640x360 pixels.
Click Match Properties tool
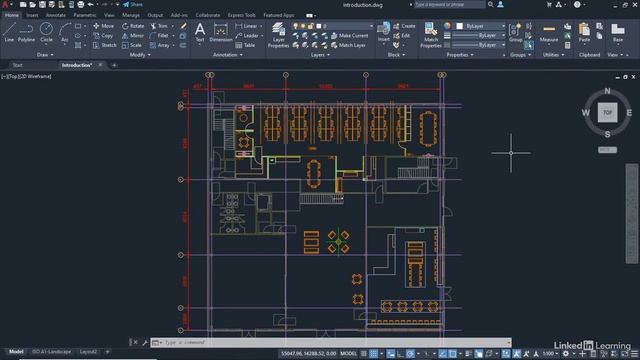pos(431,36)
